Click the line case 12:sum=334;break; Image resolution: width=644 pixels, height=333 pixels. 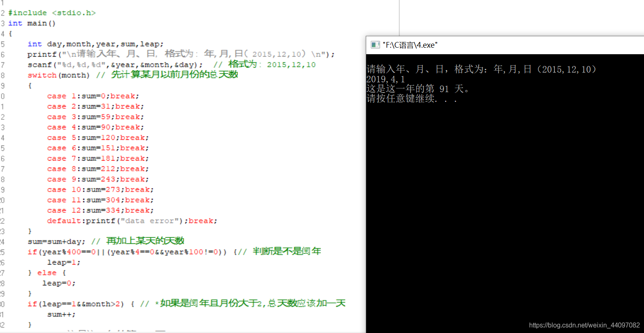[x=100, y=210]
